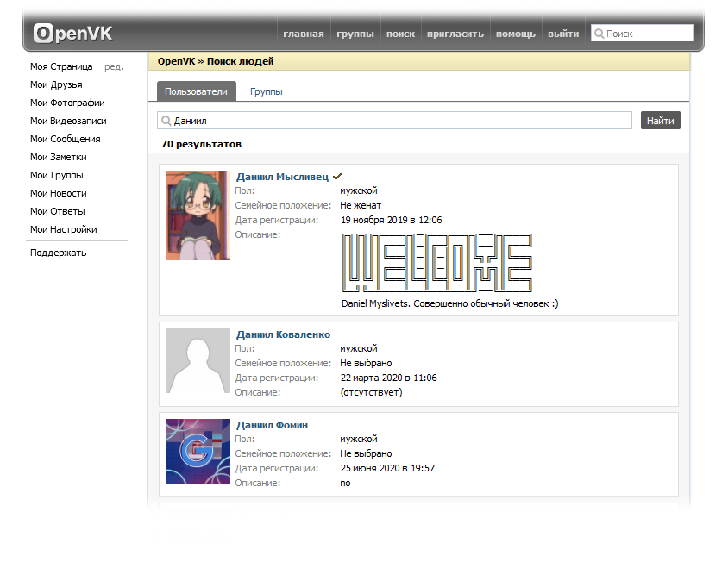
Task: Click the OpenVK logo
Action: tap(72, 34)
